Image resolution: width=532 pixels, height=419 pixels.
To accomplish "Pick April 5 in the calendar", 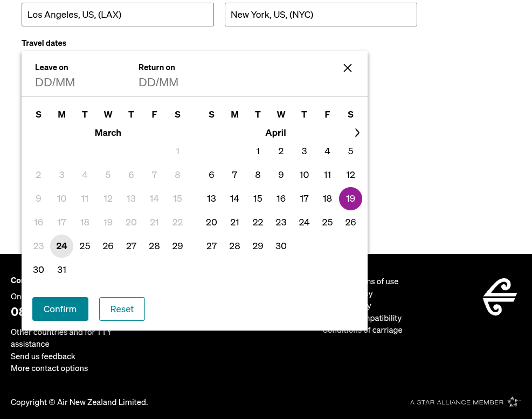I will pyautogui.click(x=350, y=151).
